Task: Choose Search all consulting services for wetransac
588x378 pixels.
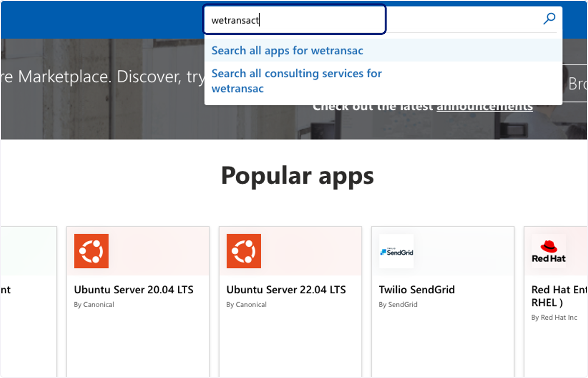Action: click(x=383, y=81)
